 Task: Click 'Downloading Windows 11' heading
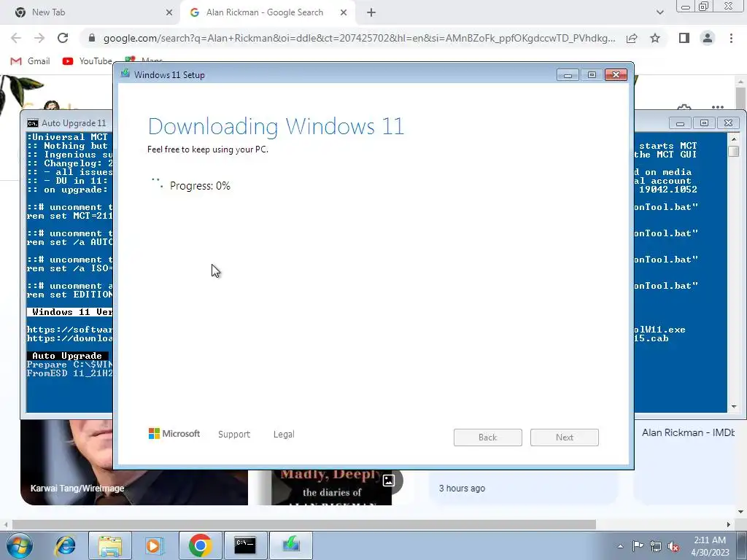point(276,126)
